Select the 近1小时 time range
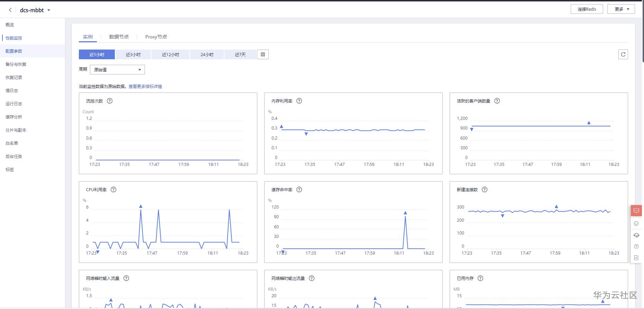 (x=97, y=54)
